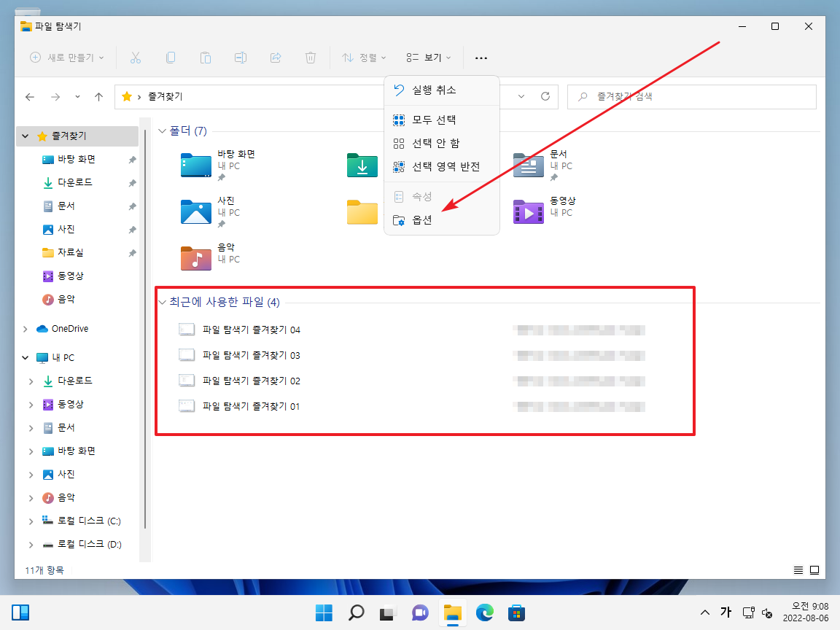Open 바탕 화면 folder in main pane
840x630 pixels.
tap(218, 165)
